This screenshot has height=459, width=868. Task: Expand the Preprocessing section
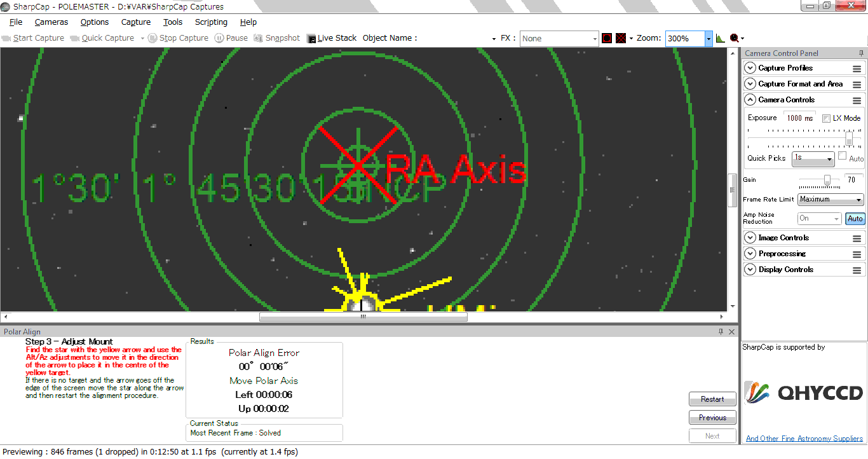point(751,254)
